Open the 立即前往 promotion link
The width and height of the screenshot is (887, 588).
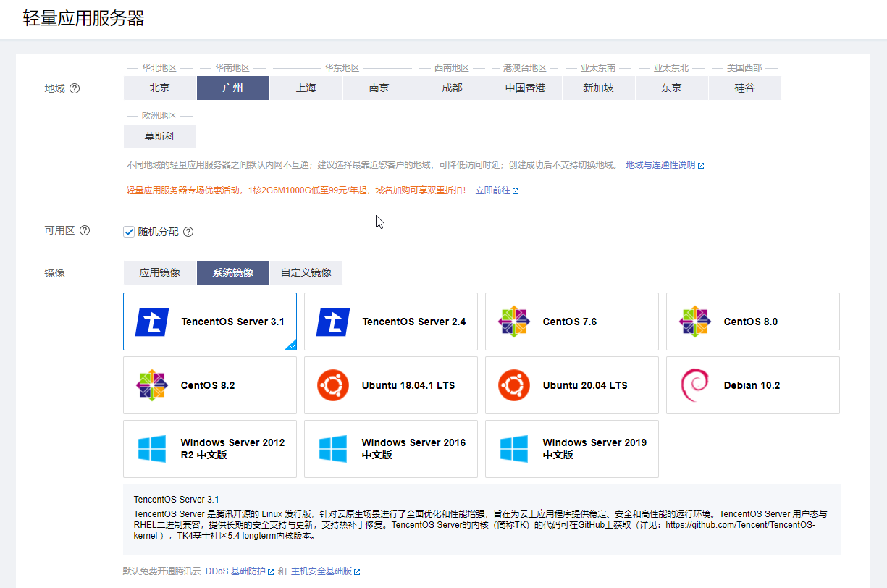coord(493,190)
